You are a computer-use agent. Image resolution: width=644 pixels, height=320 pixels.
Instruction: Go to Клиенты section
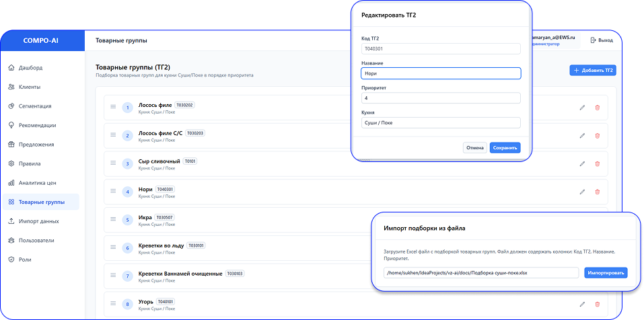(x=30, y=87)
